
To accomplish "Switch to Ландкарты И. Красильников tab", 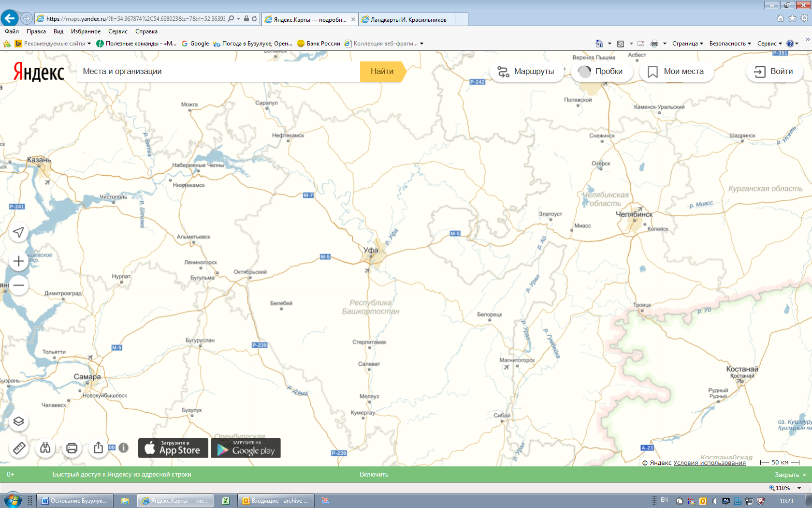I will [407, 19].
